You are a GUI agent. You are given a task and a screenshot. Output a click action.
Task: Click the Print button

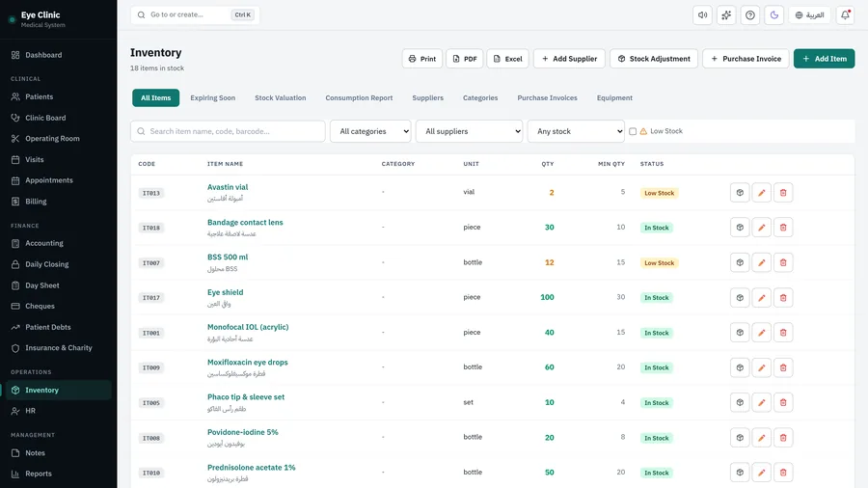pos(422,59)
